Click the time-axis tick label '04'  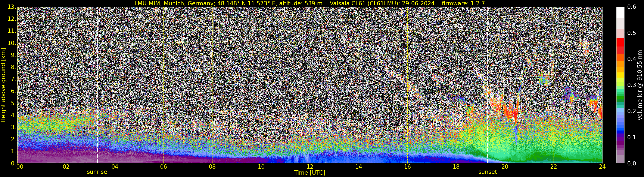point(115,167)
